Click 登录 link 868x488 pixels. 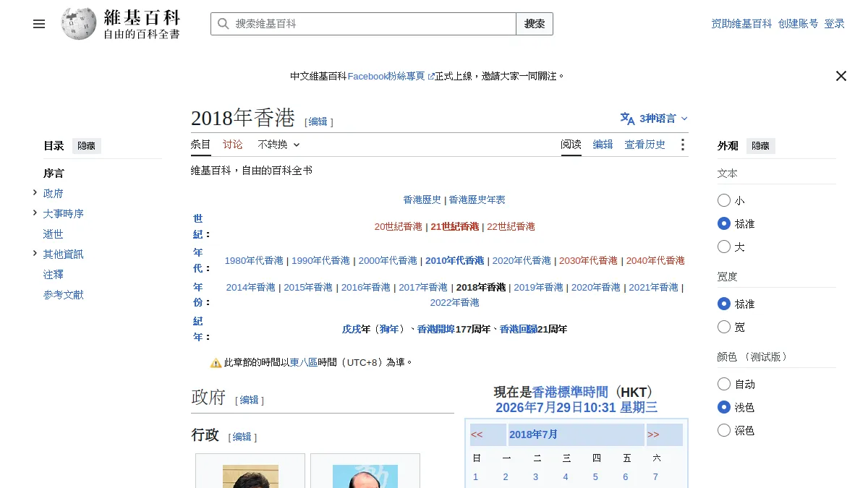tap(835, 24)
